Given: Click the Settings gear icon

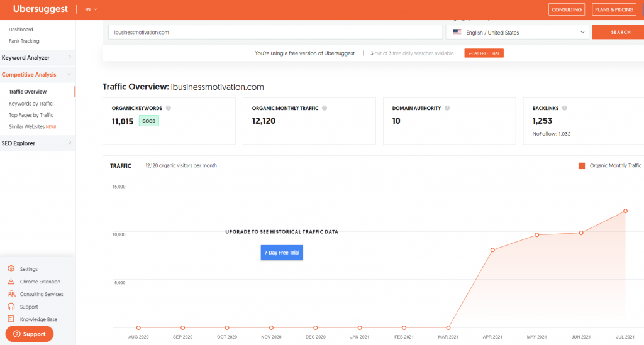Looking at the screenshot, I should coord(11,269).
